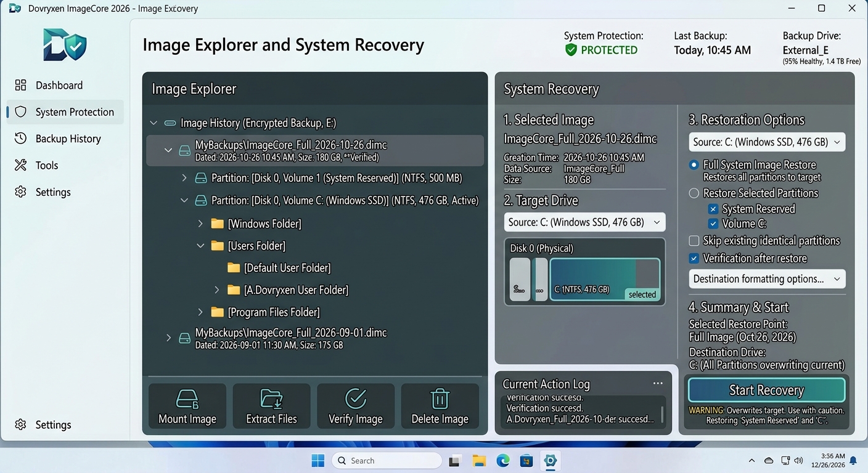Expand the Windows Folder node

pos(200,223)
